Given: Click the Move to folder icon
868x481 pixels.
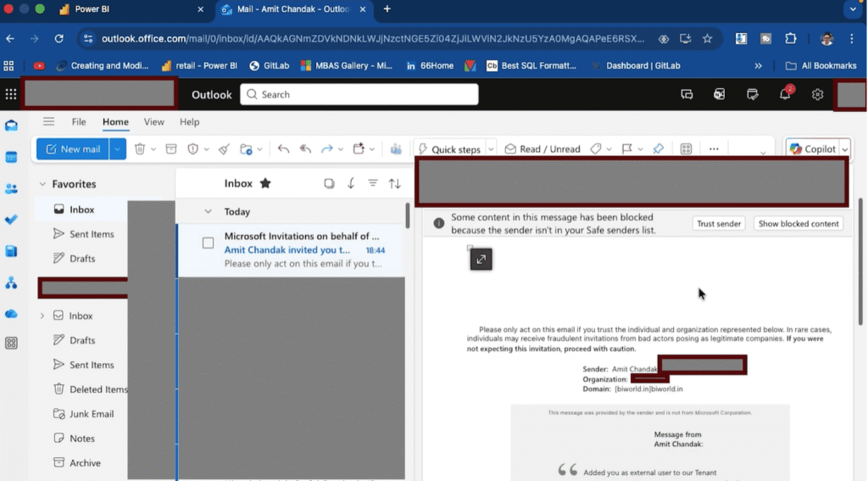Looking at the screenshot, I should (247, 149).
